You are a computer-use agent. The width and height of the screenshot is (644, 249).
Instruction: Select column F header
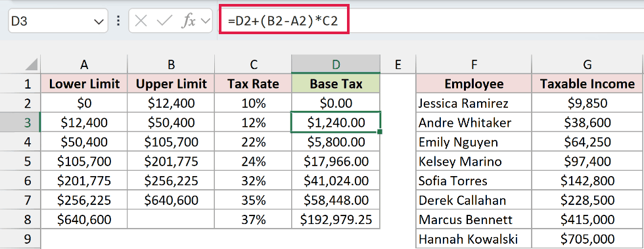click(474, 64)
